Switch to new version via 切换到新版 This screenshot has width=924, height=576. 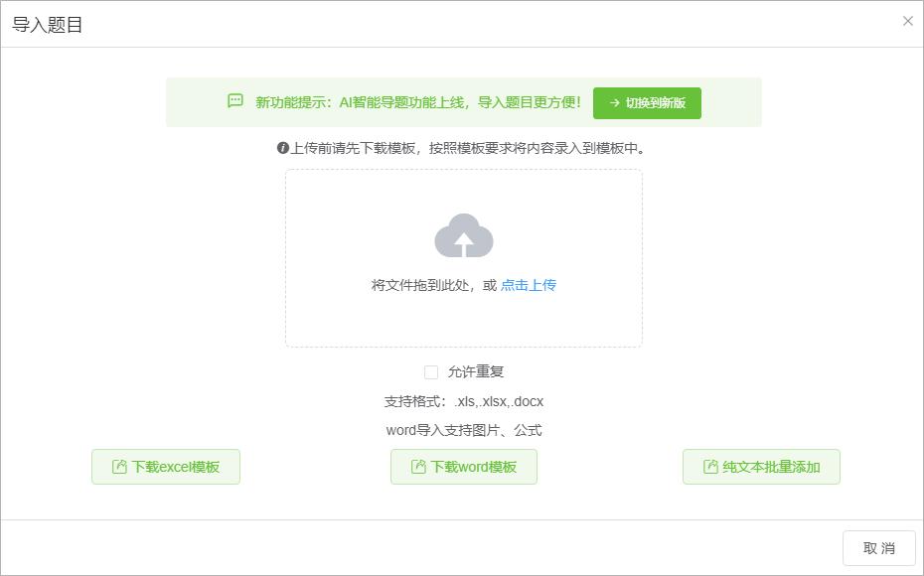tap(646, 102)
